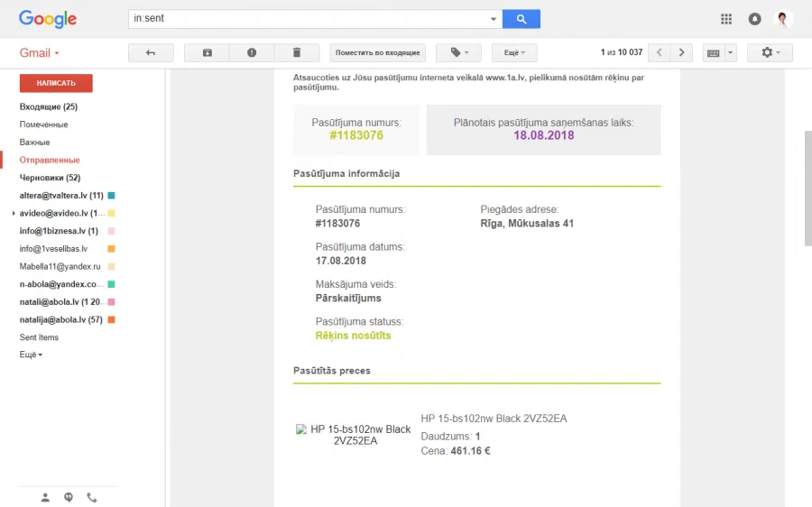Go to the newer message arrow
812x507 pixels.
coord(660,53)
